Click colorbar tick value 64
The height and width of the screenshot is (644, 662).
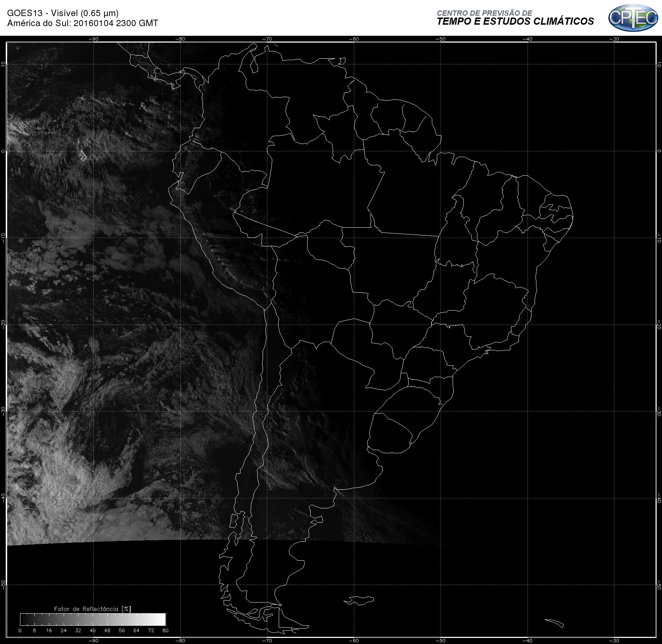pos(136,630)
